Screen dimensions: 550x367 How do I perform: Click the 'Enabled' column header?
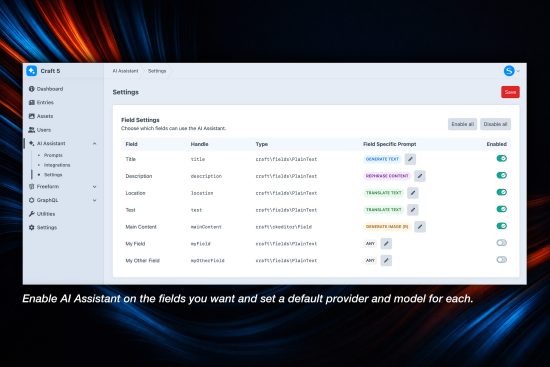point(496,144)
